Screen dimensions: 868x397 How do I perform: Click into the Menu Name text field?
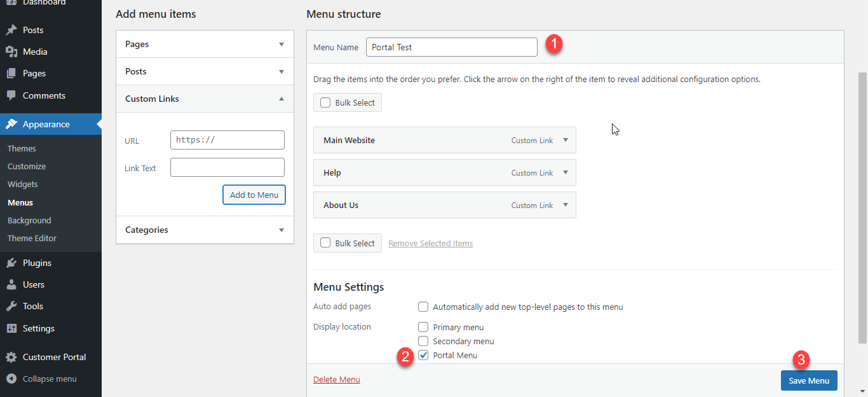[x=451, y=47]
